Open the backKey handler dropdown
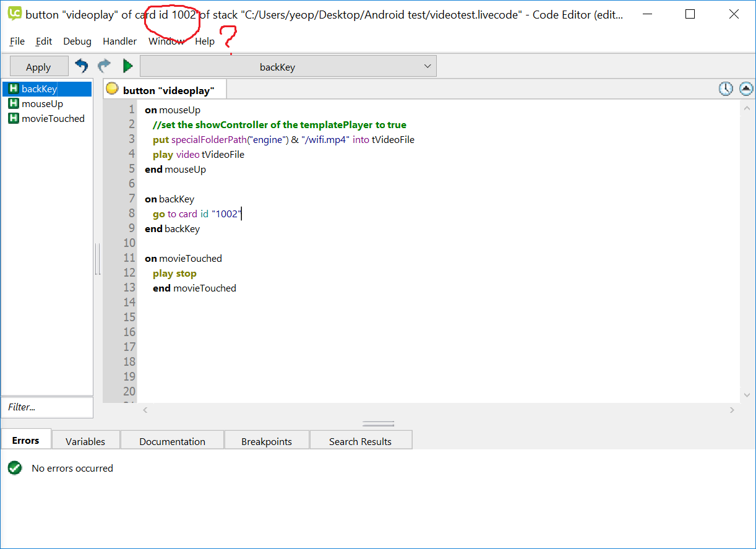Image resolution: width=756 pixels, height=549 pixels. pos(288,66)
